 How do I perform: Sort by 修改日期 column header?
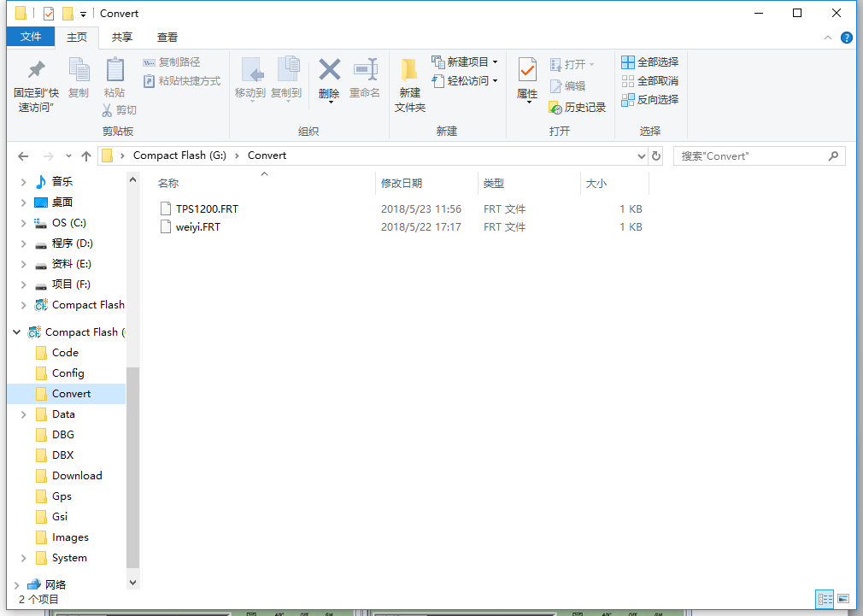(x=402, y=184)
